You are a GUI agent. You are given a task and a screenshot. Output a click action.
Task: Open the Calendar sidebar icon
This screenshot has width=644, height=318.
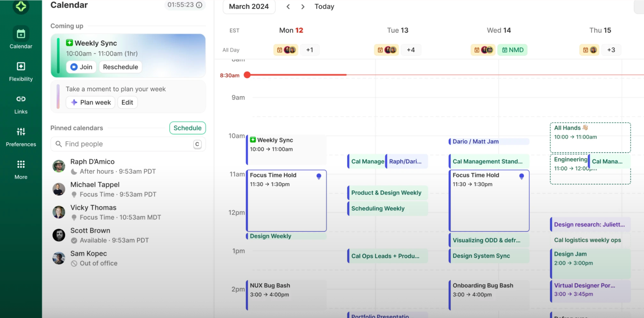click(21, 34)
